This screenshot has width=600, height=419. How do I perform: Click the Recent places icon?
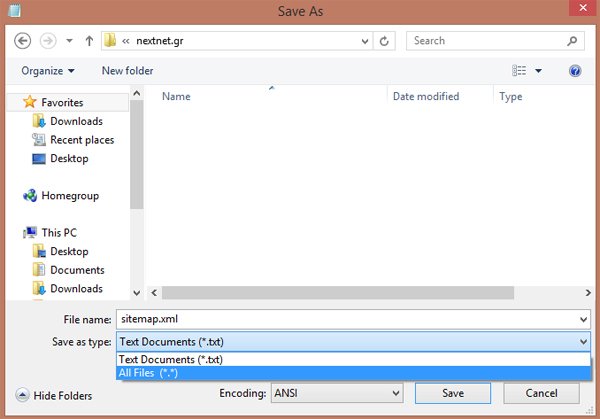click(x=39, y=140)
